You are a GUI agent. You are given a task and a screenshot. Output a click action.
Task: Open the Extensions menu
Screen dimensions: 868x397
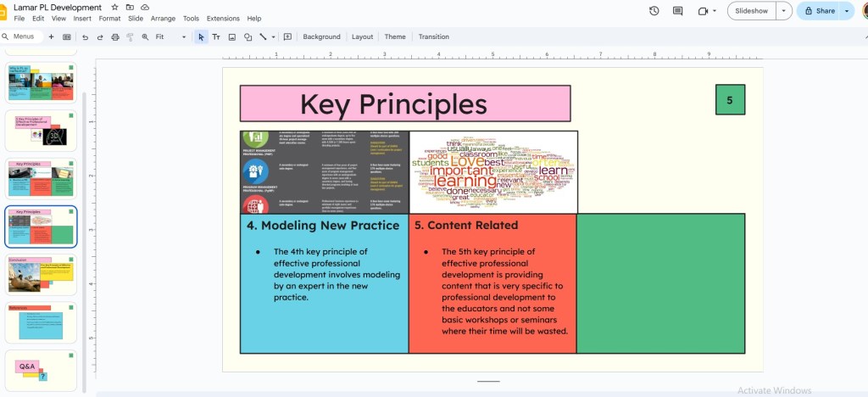coord(223,18)
